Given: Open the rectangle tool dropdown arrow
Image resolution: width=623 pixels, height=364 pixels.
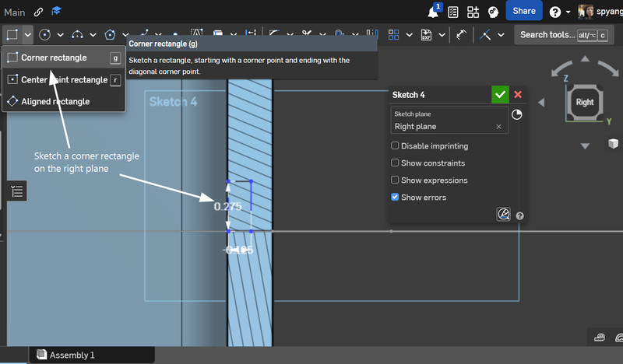Looking at the screenshot, I should pyautogui.click(x=27, y=35).
